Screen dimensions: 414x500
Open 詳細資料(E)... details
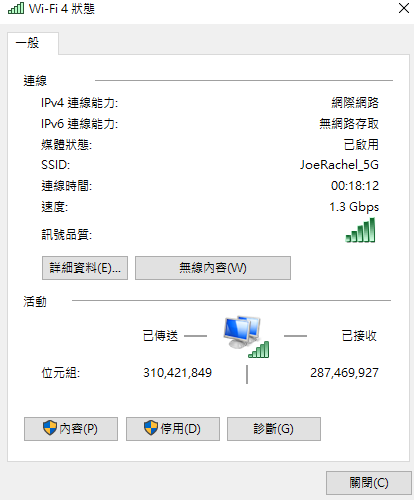[x=85, y=268]
